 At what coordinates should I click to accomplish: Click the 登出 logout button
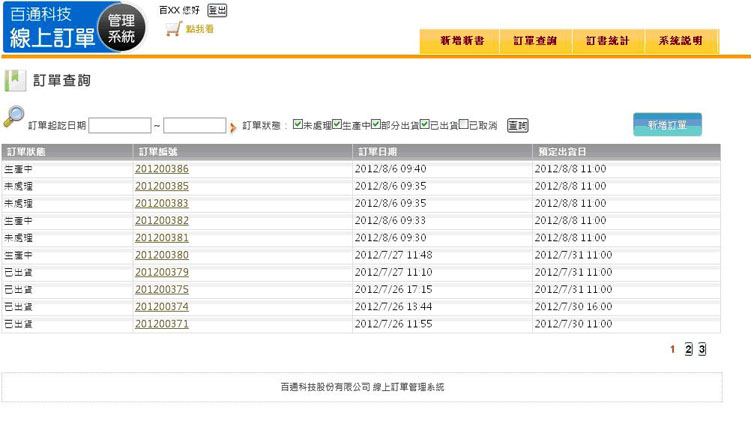coord(217,10)
